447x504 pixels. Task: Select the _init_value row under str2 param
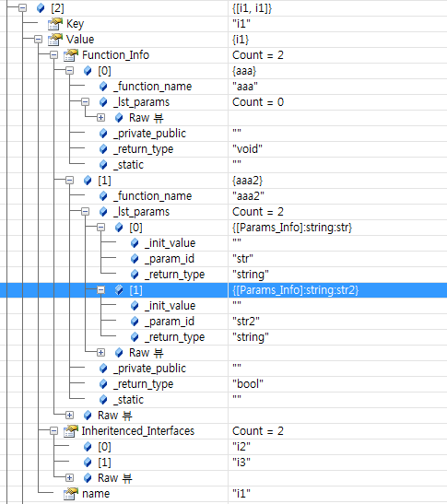click(223, 306)
